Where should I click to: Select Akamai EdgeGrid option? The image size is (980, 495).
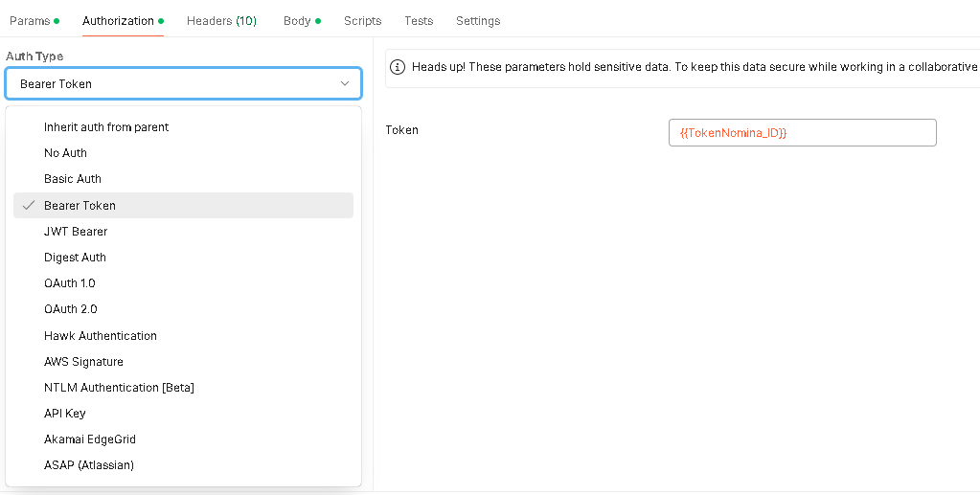pos(183,439)
